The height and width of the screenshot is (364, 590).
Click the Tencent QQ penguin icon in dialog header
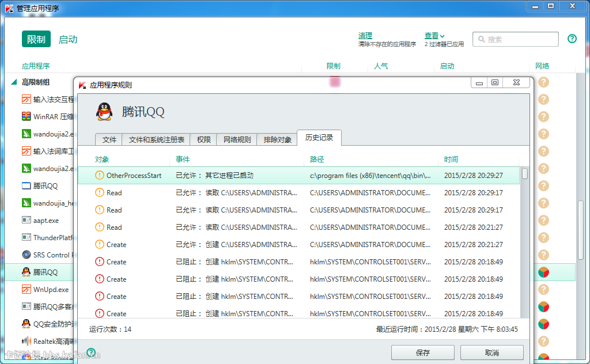click(x=104, y=112)
